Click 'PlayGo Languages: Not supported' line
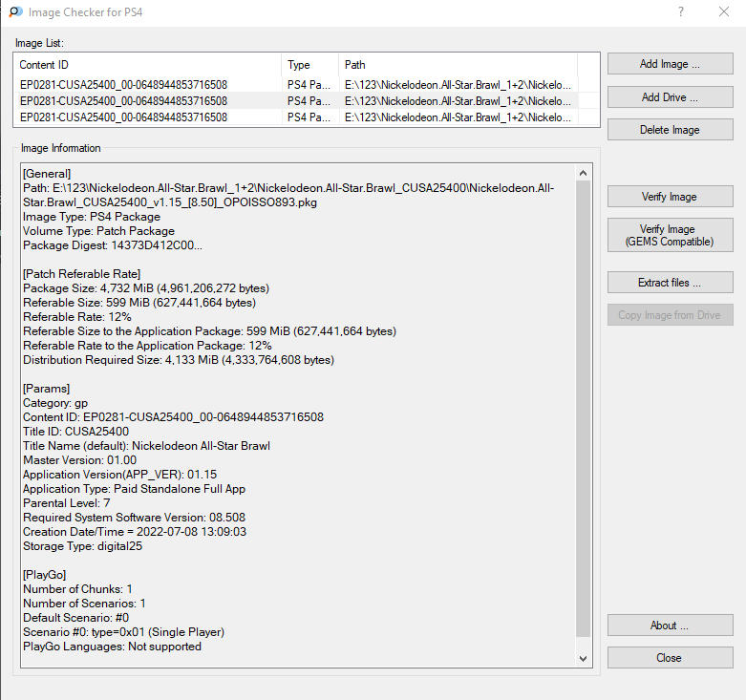The width and height of the screenshot is (746, 700). [x=113, y=647]
